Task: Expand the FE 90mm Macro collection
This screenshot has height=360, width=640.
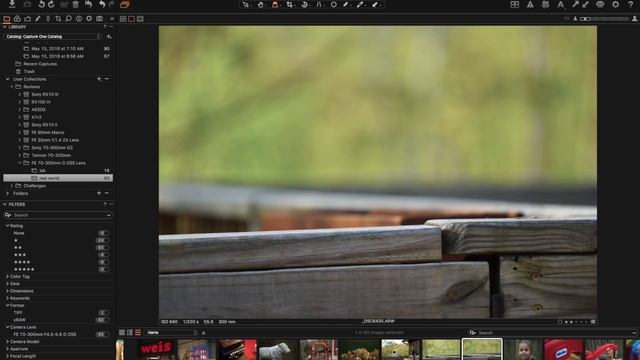Action: pyautogui.click(x=20, y=132)
